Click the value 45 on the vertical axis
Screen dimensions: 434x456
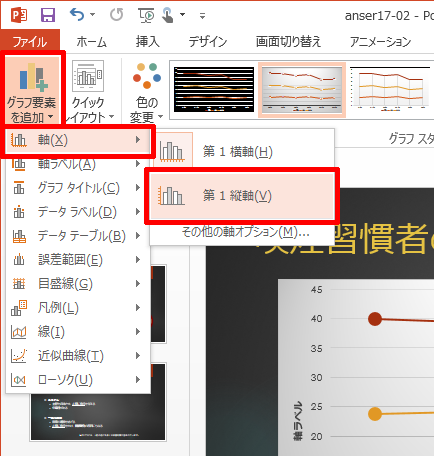tap(317, 289)
